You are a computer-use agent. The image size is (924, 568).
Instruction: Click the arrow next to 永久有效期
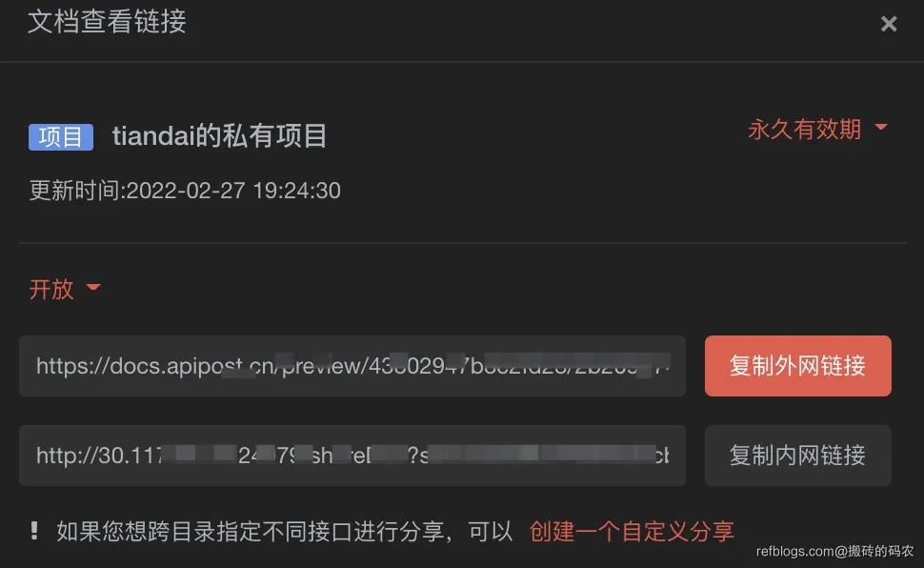(881, 127)
